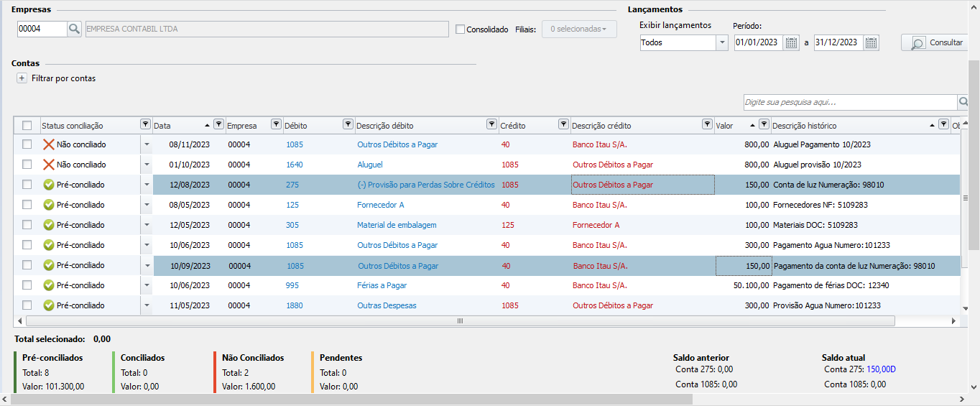The image size is (980, 406).
Task: Tick checkbox for Aluguel Pagamento 10/2023 row
Action: (x=27, y=144)
